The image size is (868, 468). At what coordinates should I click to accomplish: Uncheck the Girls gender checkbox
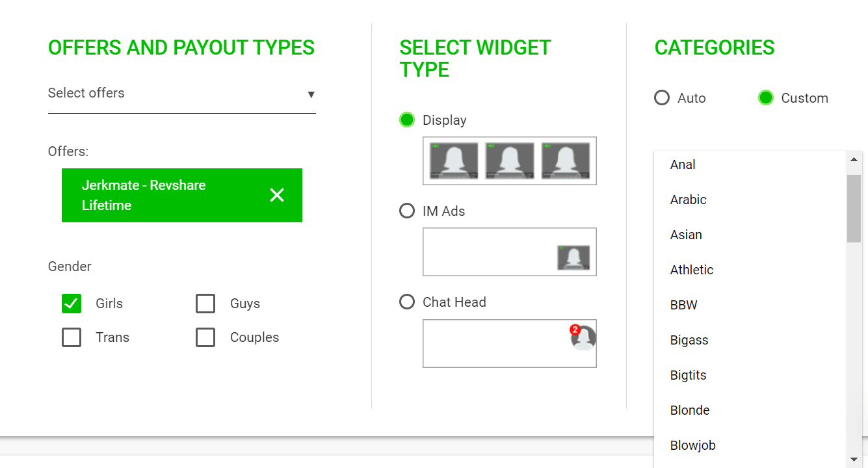coord(72,304)
